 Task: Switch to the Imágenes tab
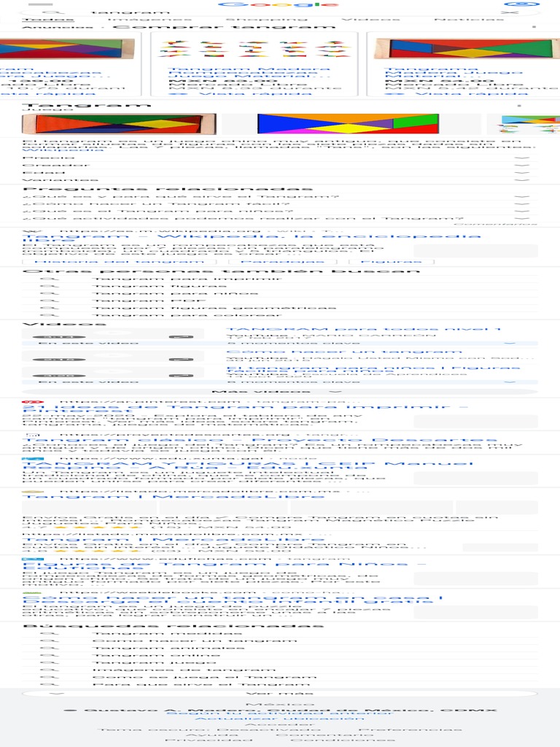tap(149, 20)
